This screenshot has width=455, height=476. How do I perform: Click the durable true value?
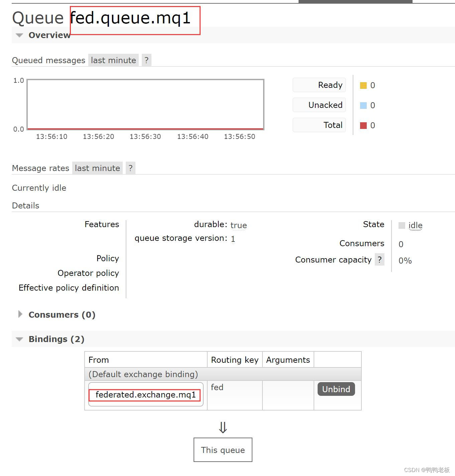pos(239,225)
